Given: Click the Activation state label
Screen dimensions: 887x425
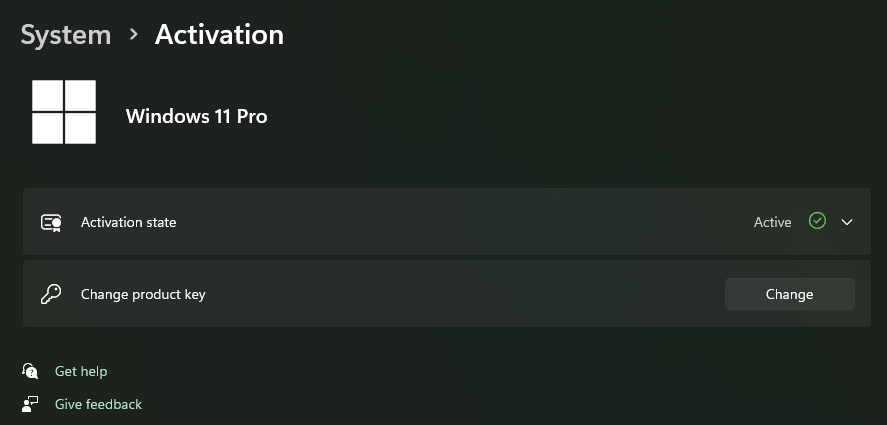Looking at the screenshot, I should click(x=128, y=222).
